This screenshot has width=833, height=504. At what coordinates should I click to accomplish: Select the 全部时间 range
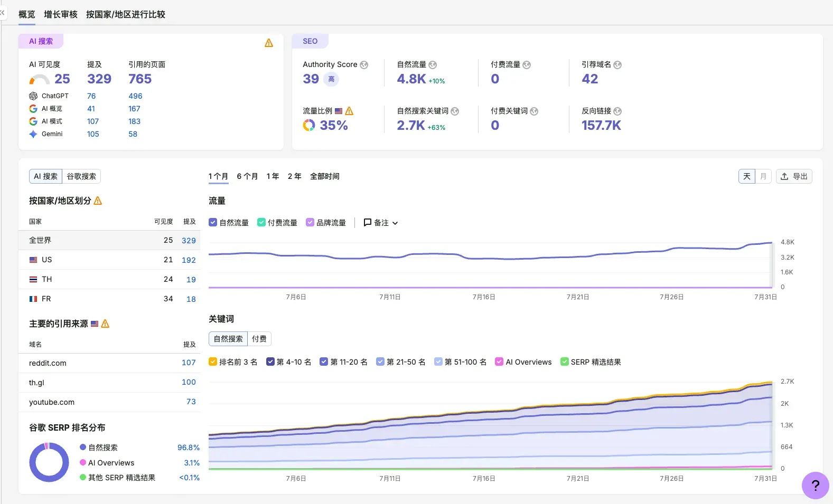[x=325, y=176]
